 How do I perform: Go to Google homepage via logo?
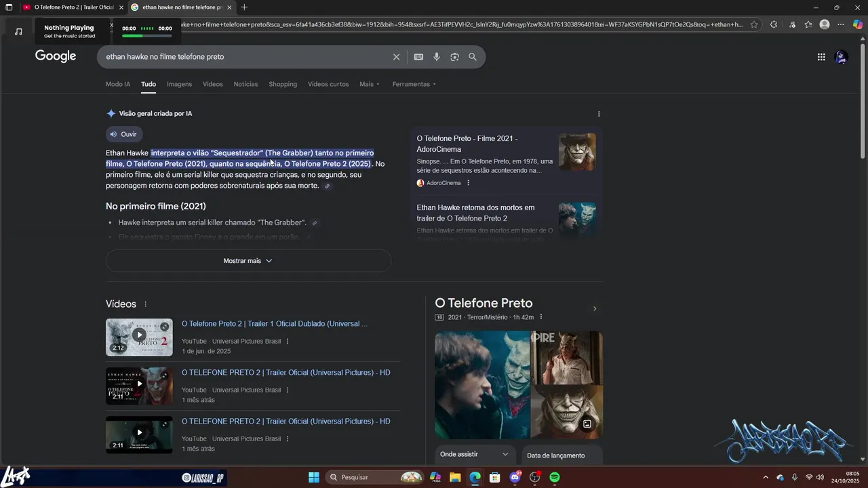(56, 56)
